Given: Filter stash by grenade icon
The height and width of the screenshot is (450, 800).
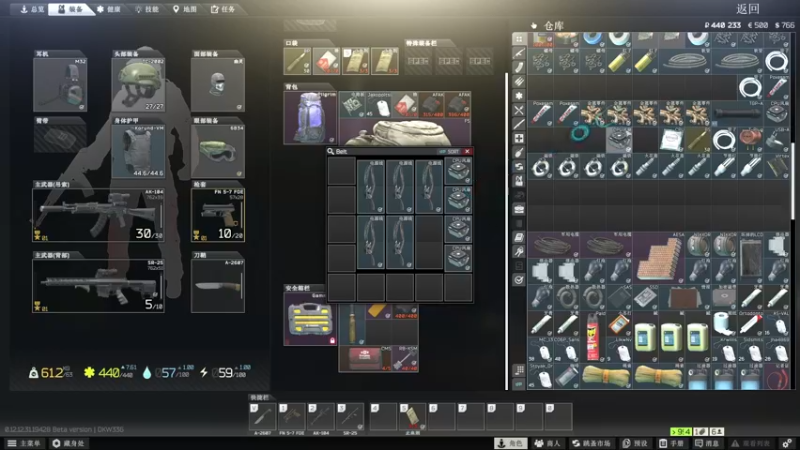Looking at the screenshot, I should point(519,153).
